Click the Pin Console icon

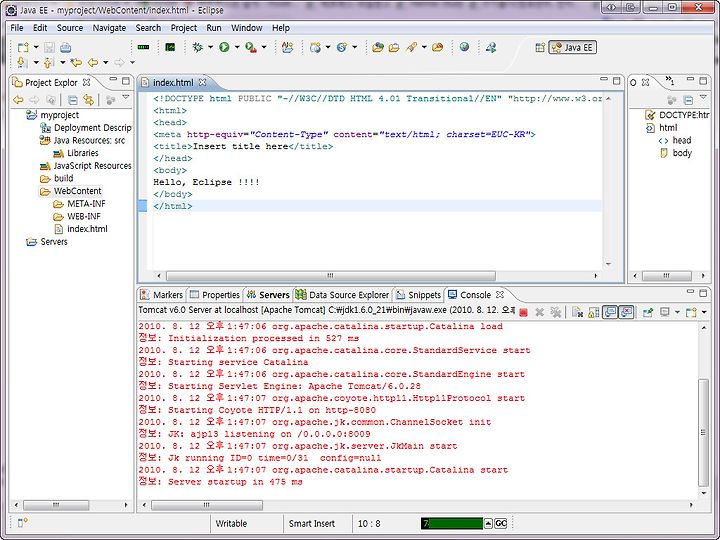647,313
